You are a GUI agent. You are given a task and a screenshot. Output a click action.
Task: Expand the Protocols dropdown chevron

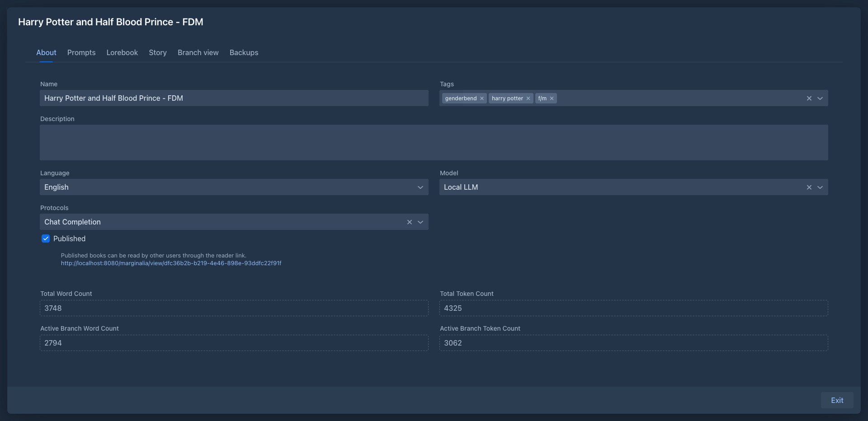pyautogui.click(x=420, y=222)
